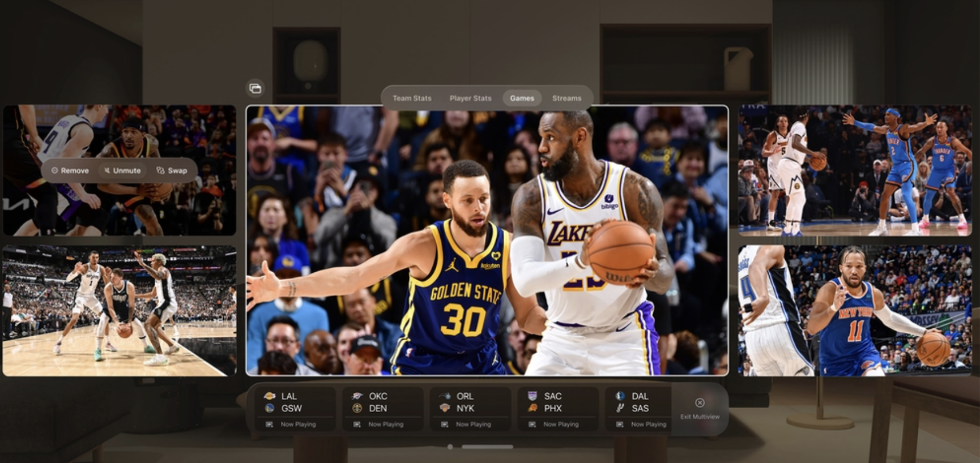Select the Thunder vs Nuggets video thumbnail
Screen dimensions: 980x463
854,170
